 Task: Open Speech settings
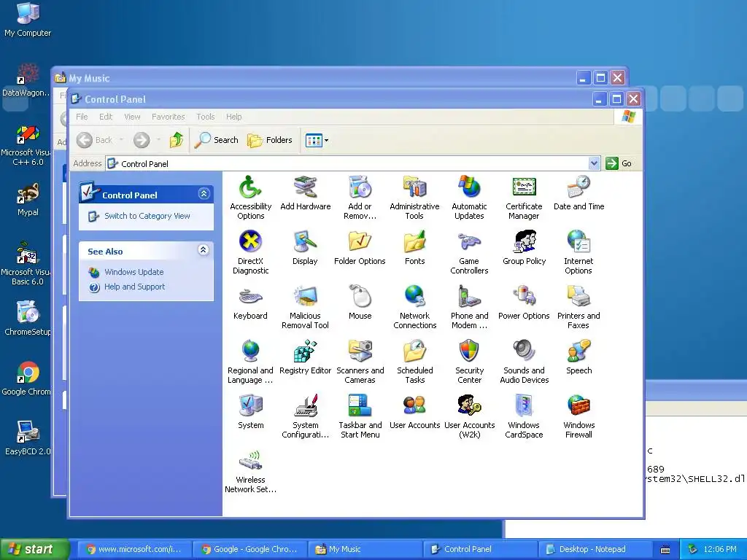(x=578, y=357)
